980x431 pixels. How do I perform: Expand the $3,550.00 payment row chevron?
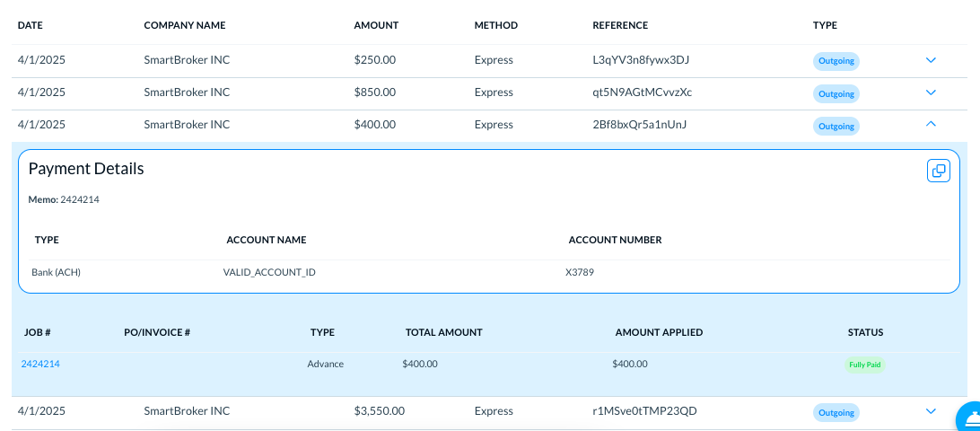[x=931, y=411]
